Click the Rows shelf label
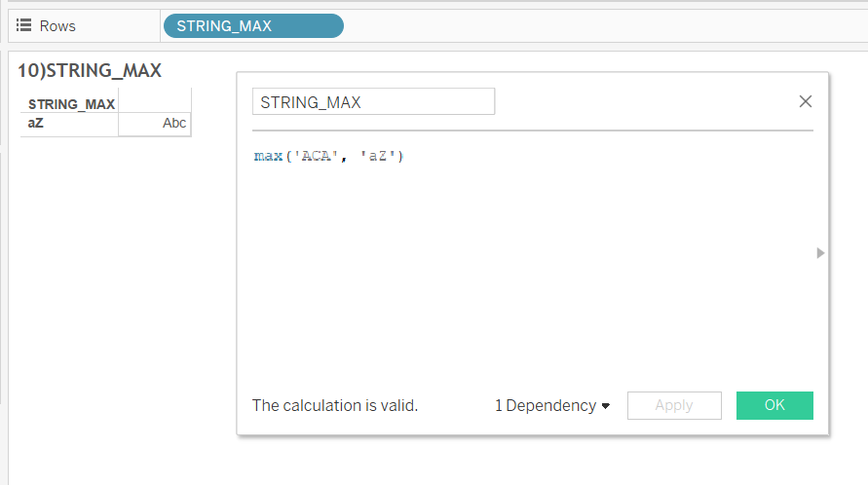 click(57, 26)
